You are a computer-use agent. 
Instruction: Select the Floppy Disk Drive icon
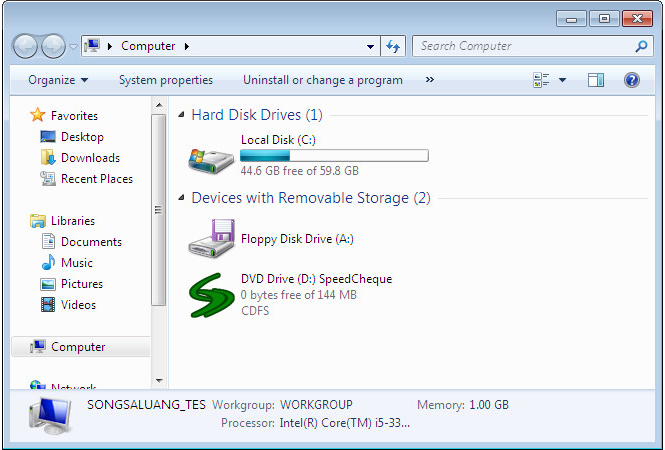pyautogui.click(x=211, y=238)
